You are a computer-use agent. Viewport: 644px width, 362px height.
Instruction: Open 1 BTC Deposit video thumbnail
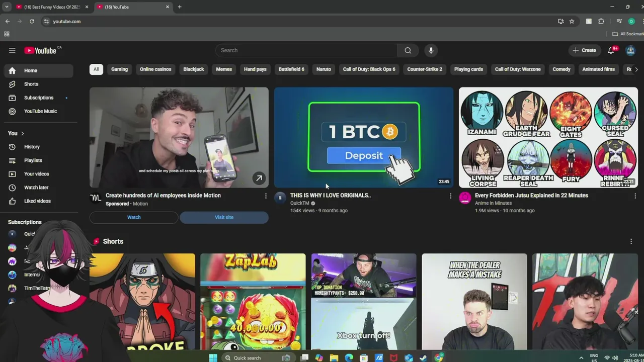364,137
